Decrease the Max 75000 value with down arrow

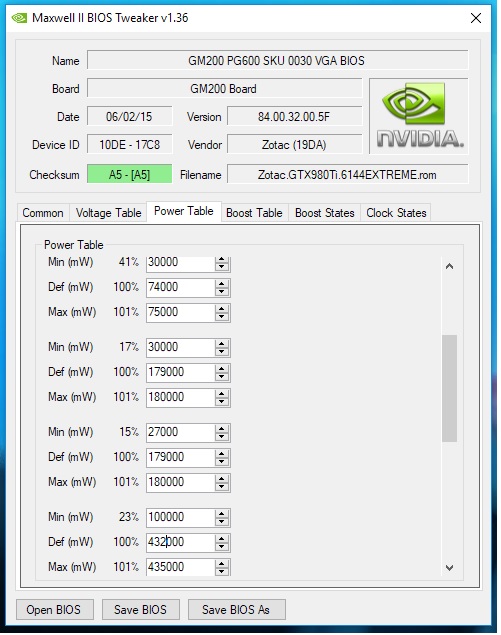click(x=222, y=317)
